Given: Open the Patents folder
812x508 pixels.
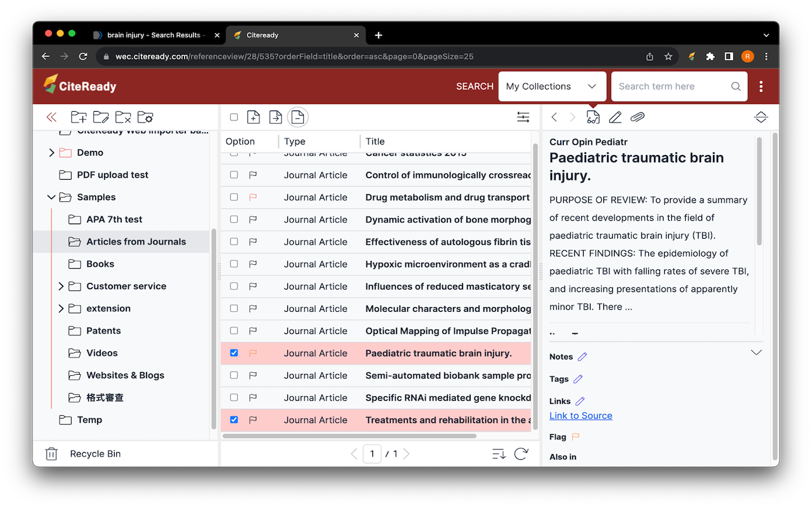Looking at the screenshot, I should point(103,331).
